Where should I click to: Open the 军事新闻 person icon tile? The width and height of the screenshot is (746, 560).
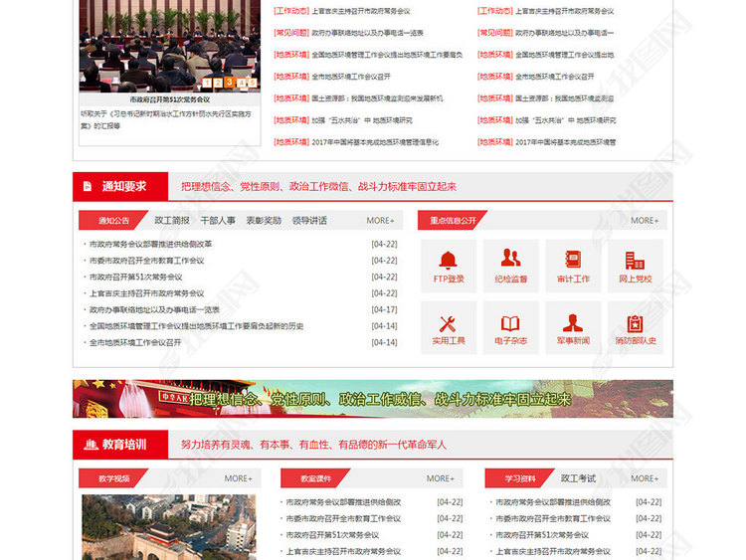tap(573, 327)
